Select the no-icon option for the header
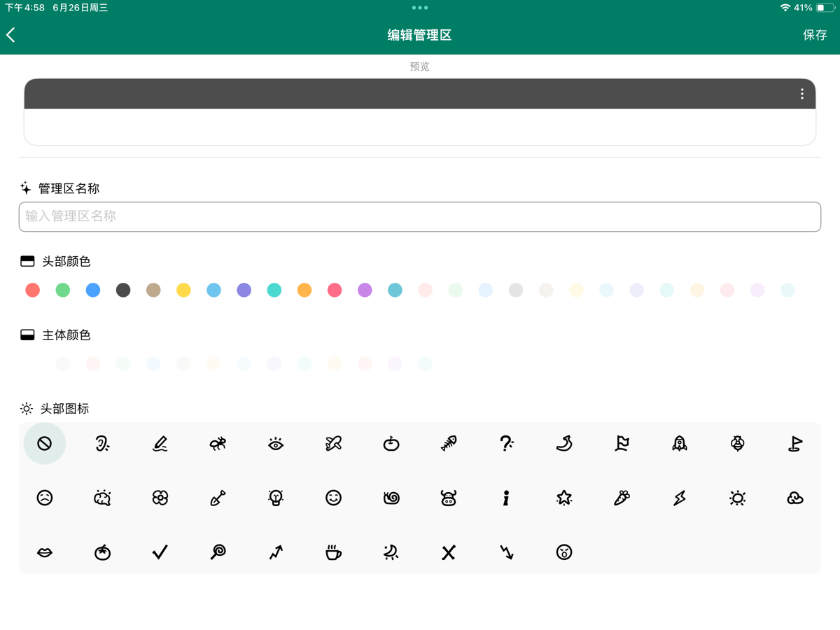Image resolution: width=840 pixels, height=630 pixels. click(x=45, y=443)
